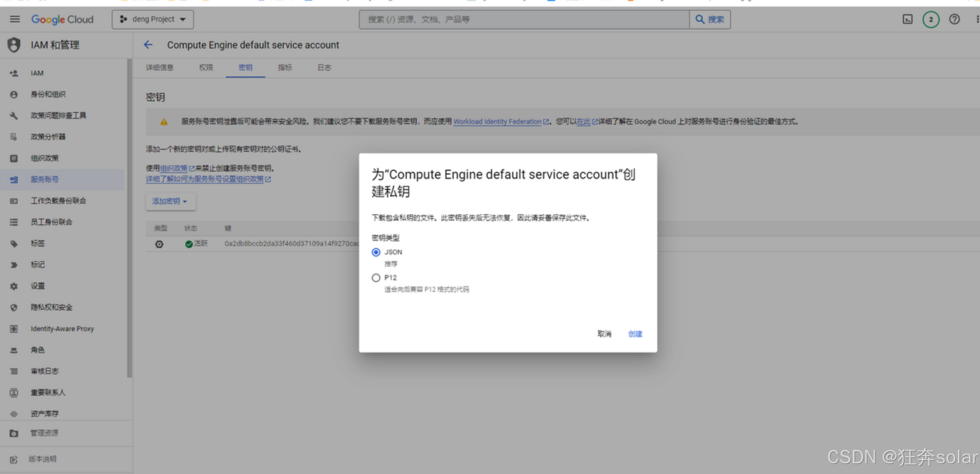This screenshot has height=474, width=980.
Task: Select the JSON key type radio
Action: (x=376, y=252)
